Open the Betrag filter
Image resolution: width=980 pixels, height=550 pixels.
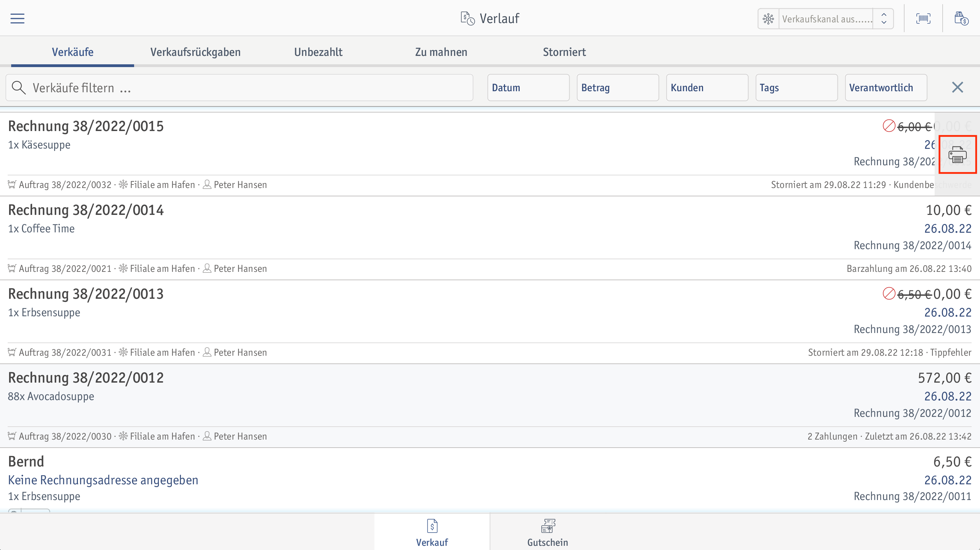click(x=618, y=88)
